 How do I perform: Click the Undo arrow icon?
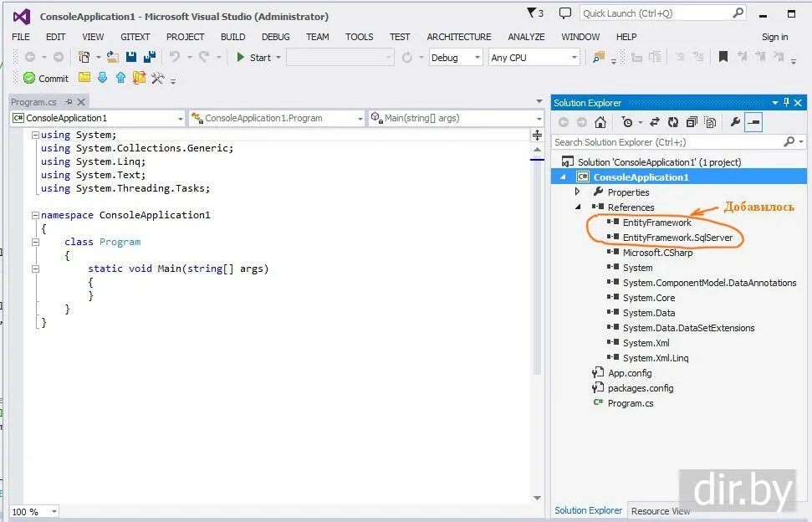coord(175,57)
